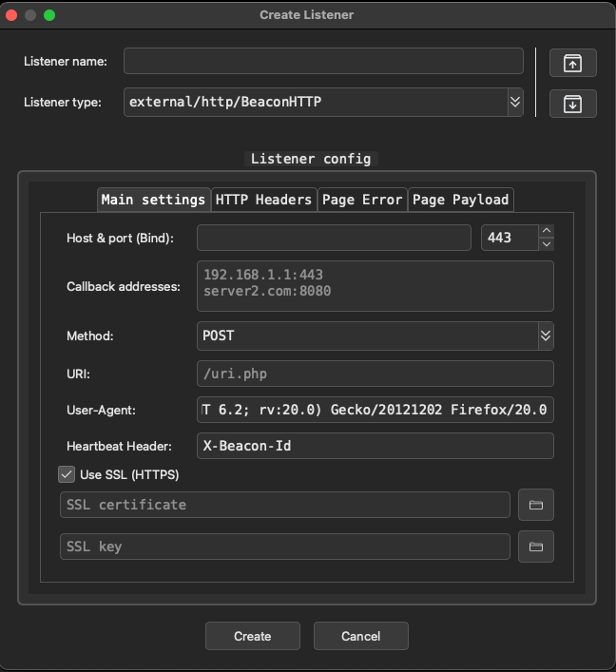
Task: Click the Create button
Action: (x=253, y=636)
